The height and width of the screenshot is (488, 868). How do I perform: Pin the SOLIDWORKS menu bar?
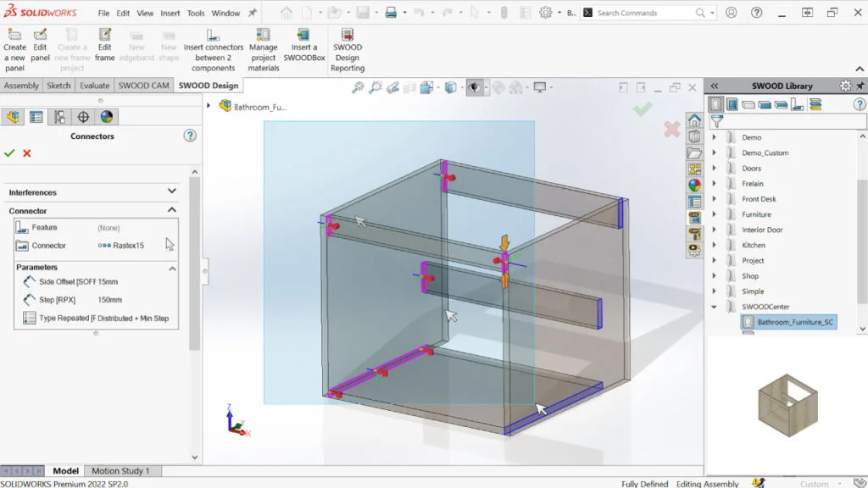[252, 14]
